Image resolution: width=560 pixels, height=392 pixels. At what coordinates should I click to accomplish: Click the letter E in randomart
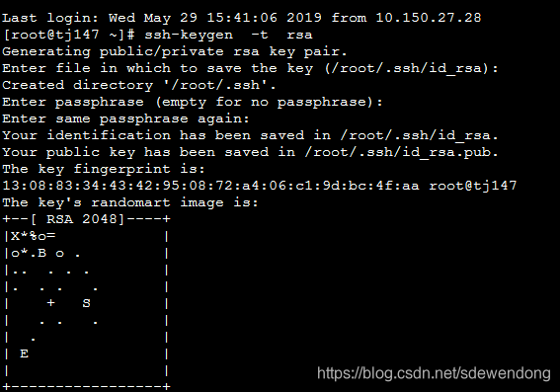(x=24, y=353)
